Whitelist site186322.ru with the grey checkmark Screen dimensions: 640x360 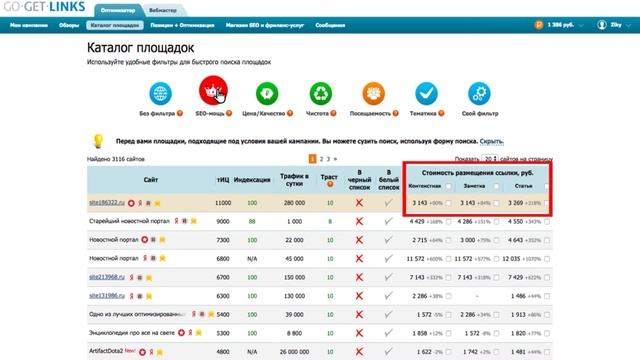(388, 202)
